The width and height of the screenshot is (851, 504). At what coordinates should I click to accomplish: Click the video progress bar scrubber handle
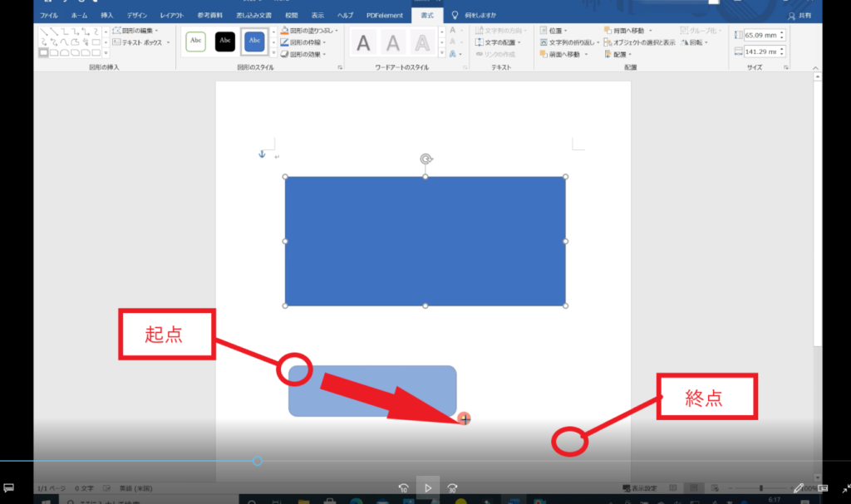pyautogui.click(x=258, y=461)
